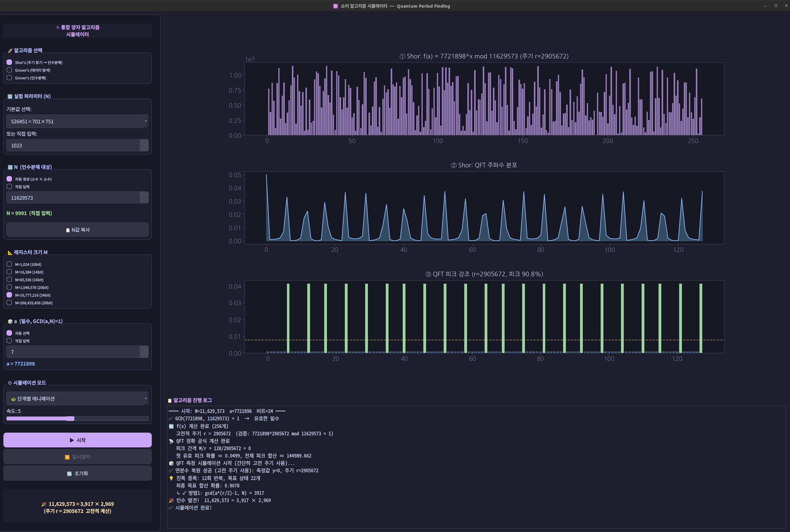Click the refresh icon on the 초기화 button
Image resolution: width=790 pixels, height=532 pixels.
[x=69, y=474]
